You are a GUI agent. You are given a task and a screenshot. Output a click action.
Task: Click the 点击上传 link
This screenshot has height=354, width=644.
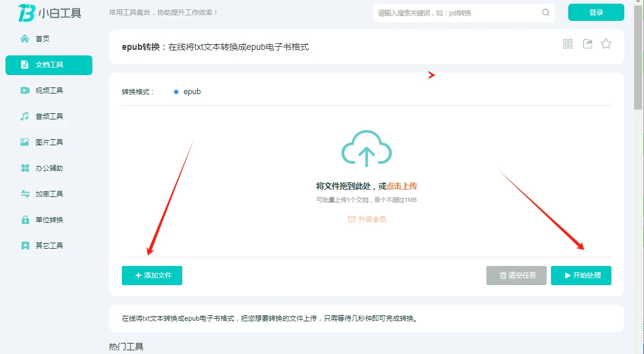point(401,186)
